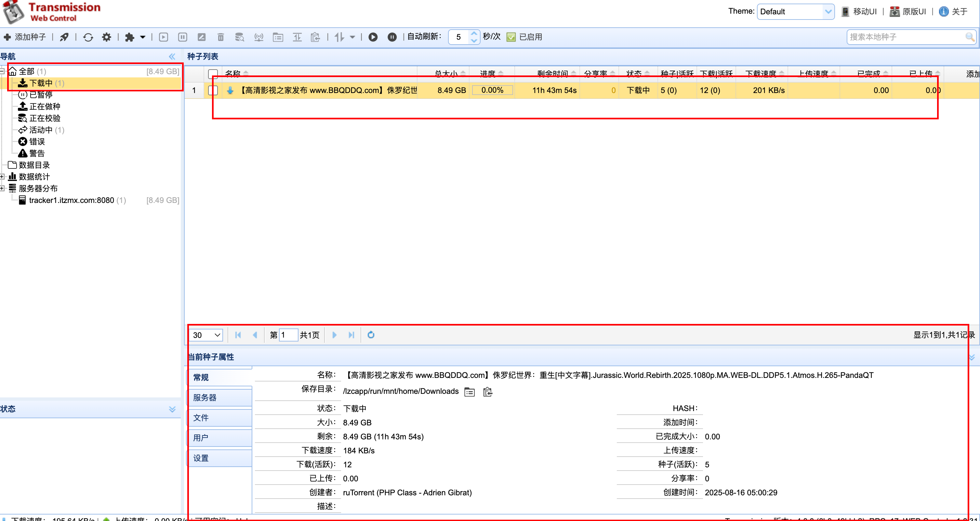Click the 搜索本地种子 search field

(906, 37)
